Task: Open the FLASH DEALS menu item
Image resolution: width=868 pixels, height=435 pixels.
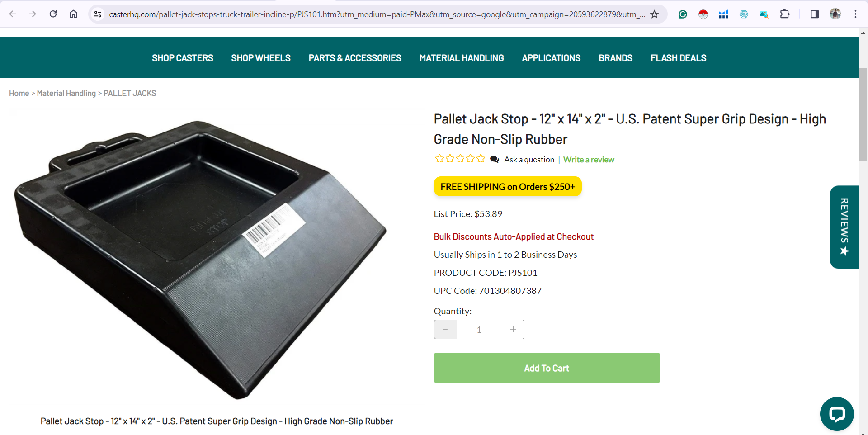Action: 678,58
